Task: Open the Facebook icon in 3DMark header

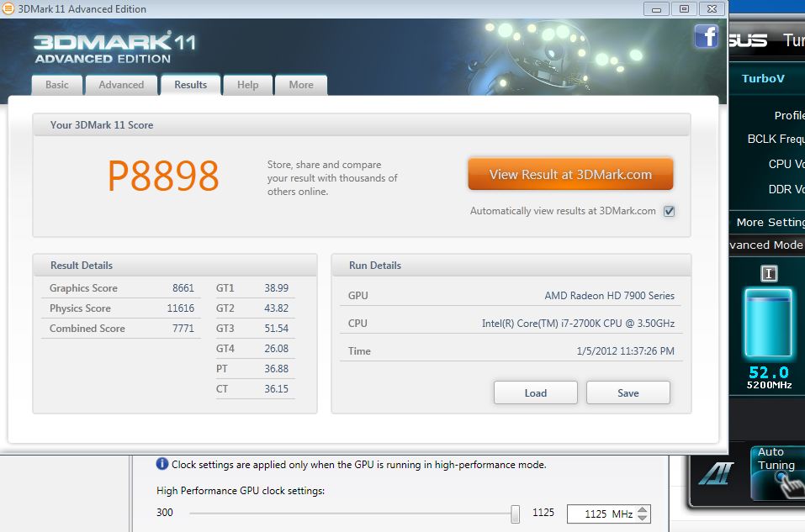Action: coord(707,36)
